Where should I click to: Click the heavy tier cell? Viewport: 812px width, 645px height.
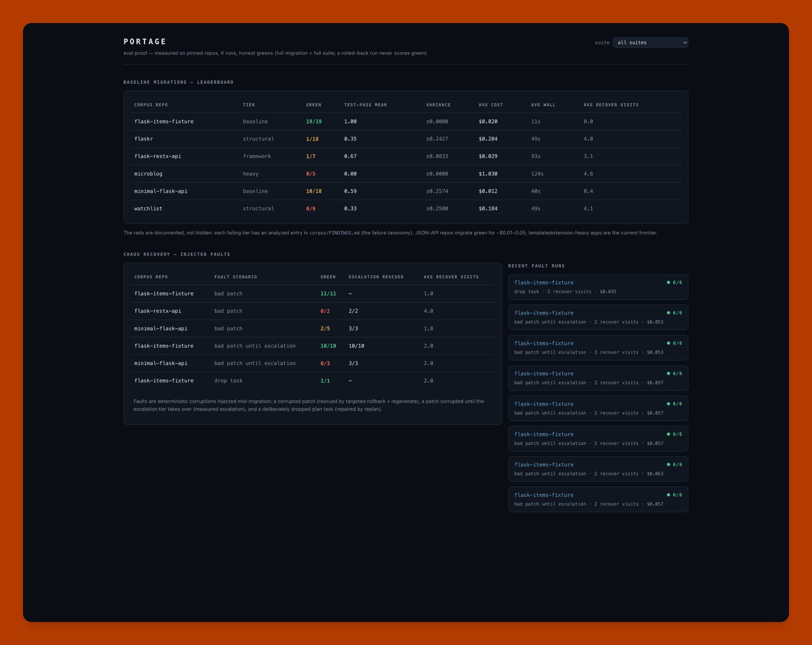point(250,174)
